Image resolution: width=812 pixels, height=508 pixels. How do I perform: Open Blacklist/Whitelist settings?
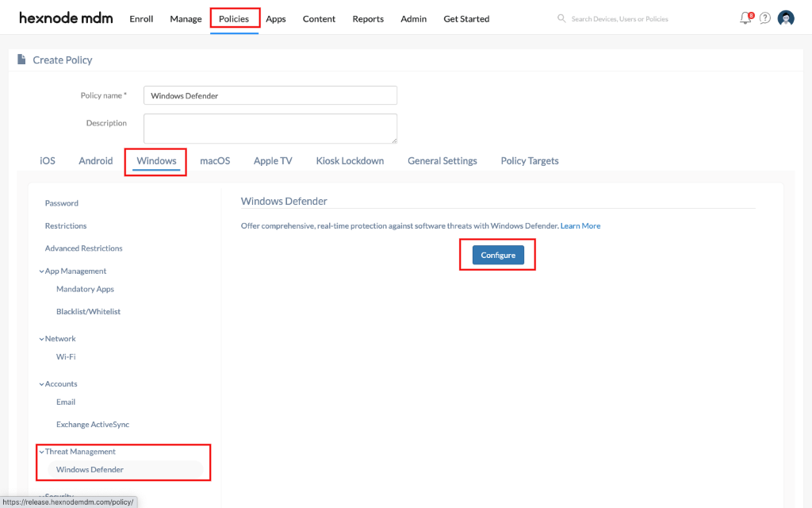[89, 311]
